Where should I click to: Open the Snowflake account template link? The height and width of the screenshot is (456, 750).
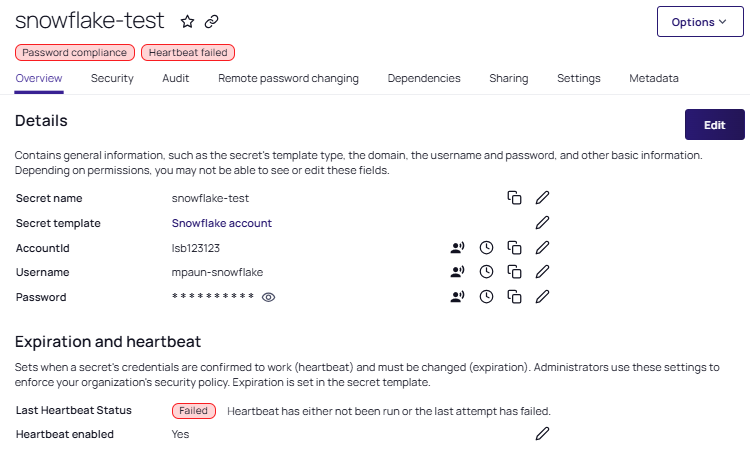coord(222,223)
